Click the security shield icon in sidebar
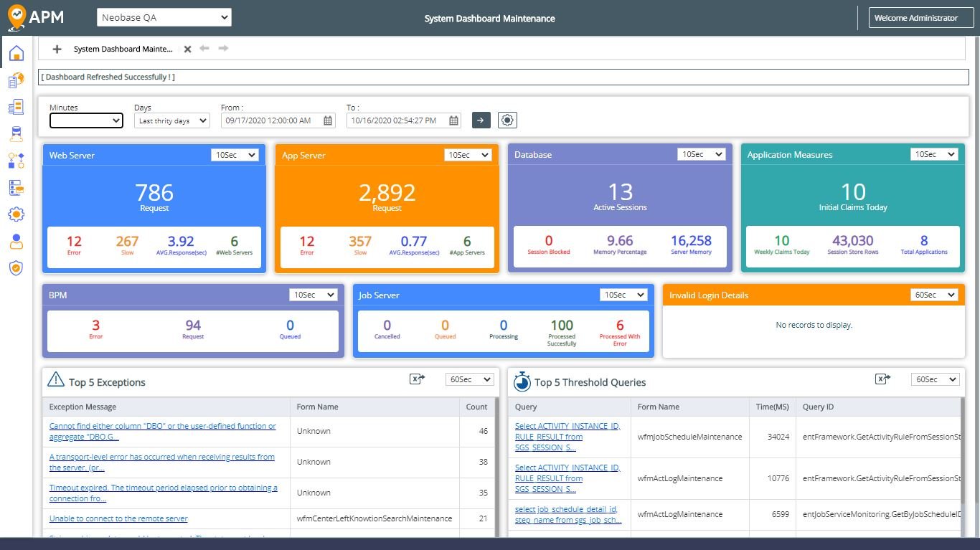 [16, 267]
